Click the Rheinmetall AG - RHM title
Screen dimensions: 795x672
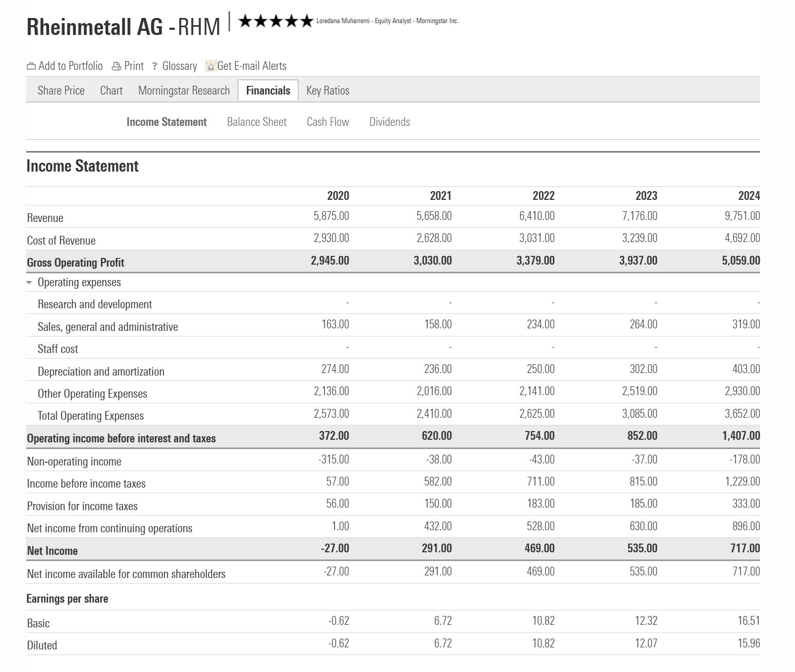tap(123, 26)
